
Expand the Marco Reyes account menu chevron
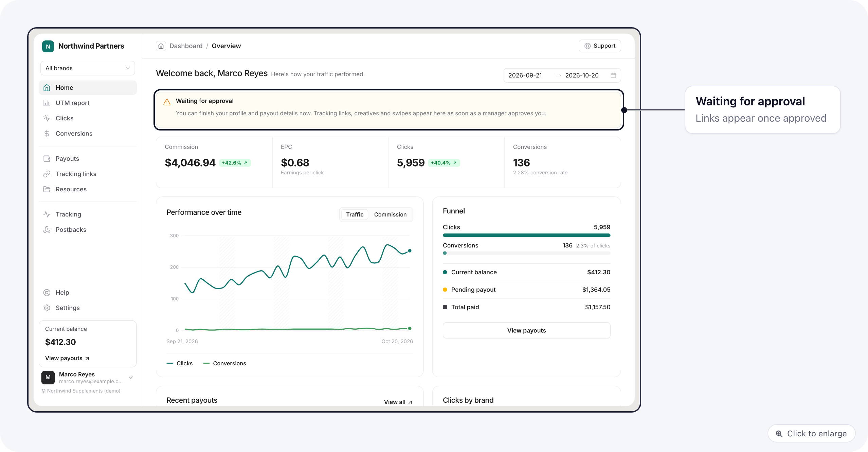pos(131,377)
